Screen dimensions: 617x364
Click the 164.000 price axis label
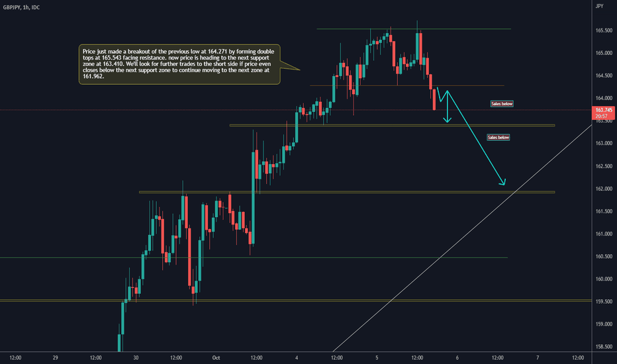[604, 98]
